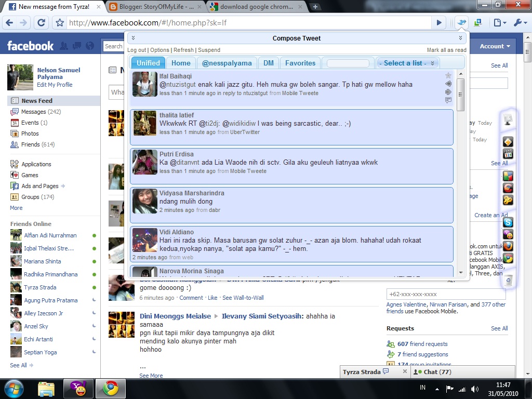This screenshot has width=532, height=399.
Task: Open Options in the Twitter extension
Action: (159, 50)
